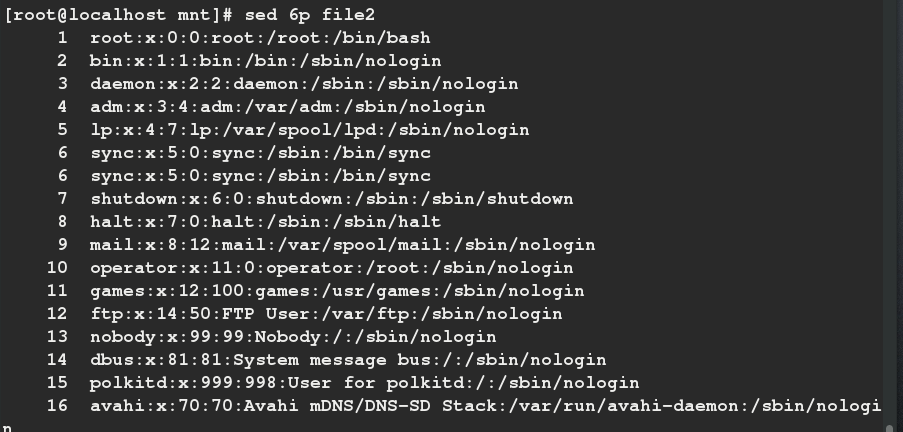Click the nobody account line
The width and height of the screenshot is (903, 432).
pos(293,337)
